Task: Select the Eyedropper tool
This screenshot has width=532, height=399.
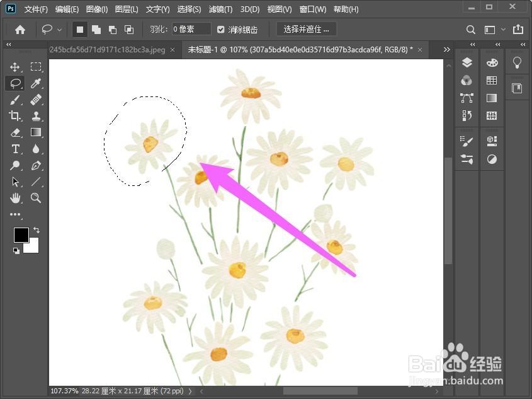Action: point(36,83)
